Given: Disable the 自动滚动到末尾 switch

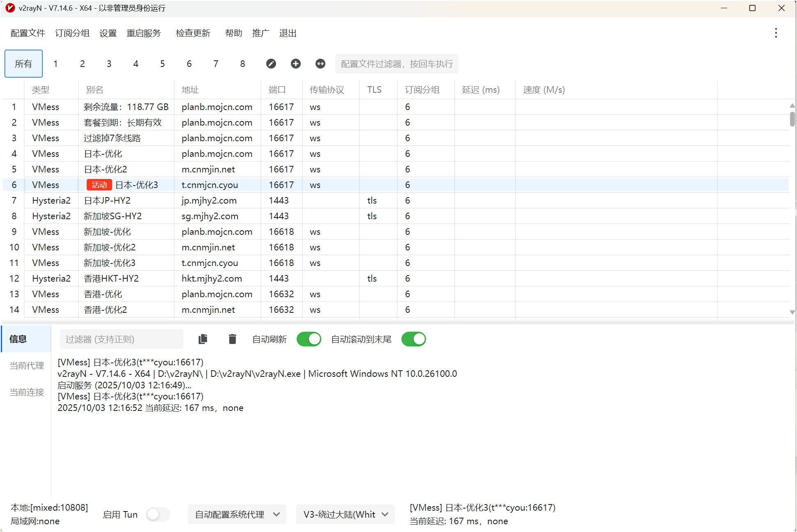Looking at the screenshot, I should (413, 339).
